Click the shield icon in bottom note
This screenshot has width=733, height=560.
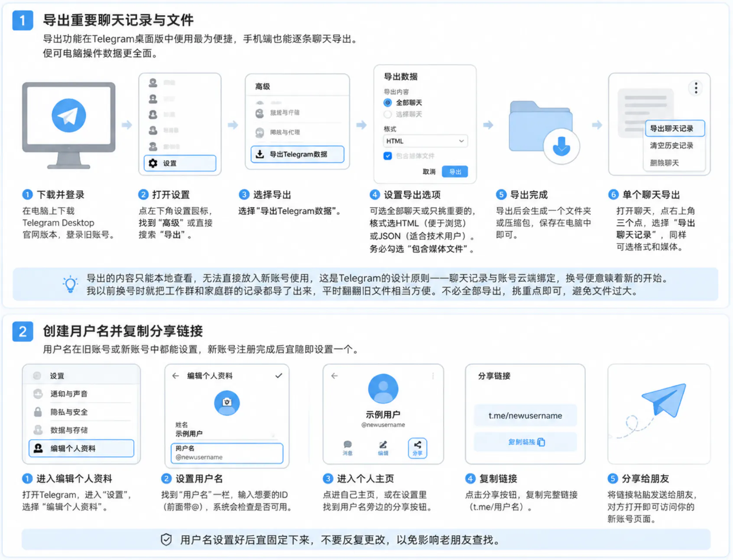coord(166,540)
